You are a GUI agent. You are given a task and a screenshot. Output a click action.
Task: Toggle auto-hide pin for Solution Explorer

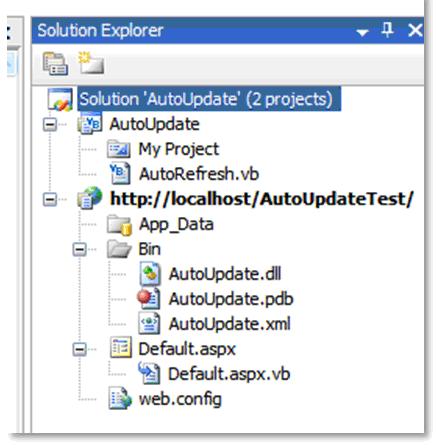(x=387, y=30)
